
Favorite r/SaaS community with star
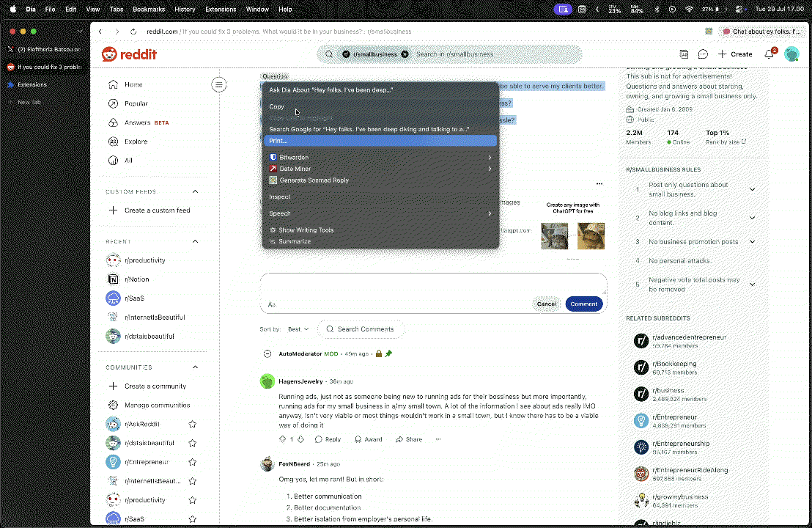tap(192, 519)
